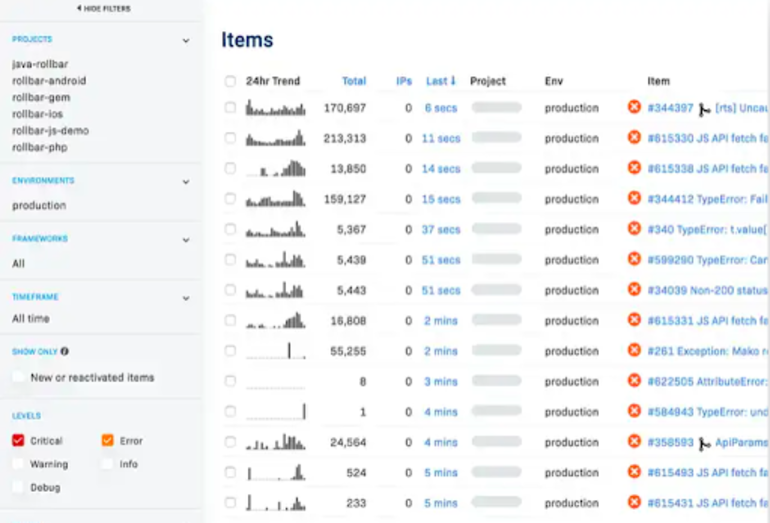Click Hide Filters button
The image size is (770, 523).
click(x=104, y=8)
